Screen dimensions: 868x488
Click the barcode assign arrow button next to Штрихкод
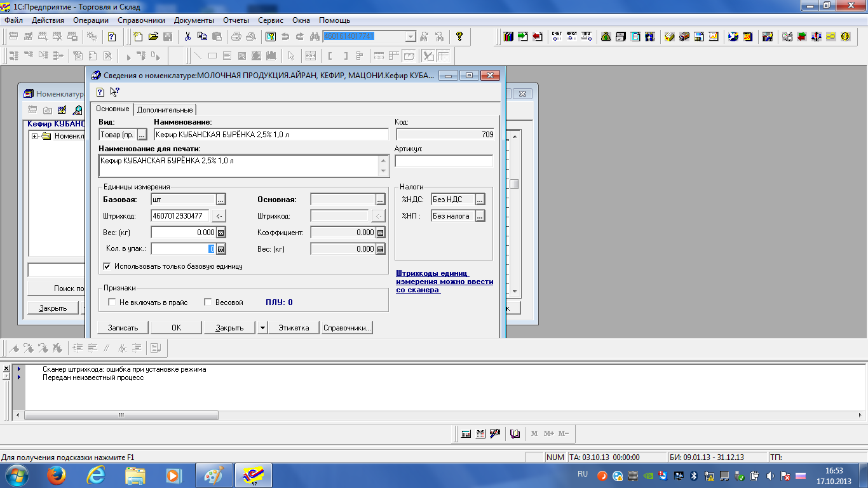click(x=218, y=216)
